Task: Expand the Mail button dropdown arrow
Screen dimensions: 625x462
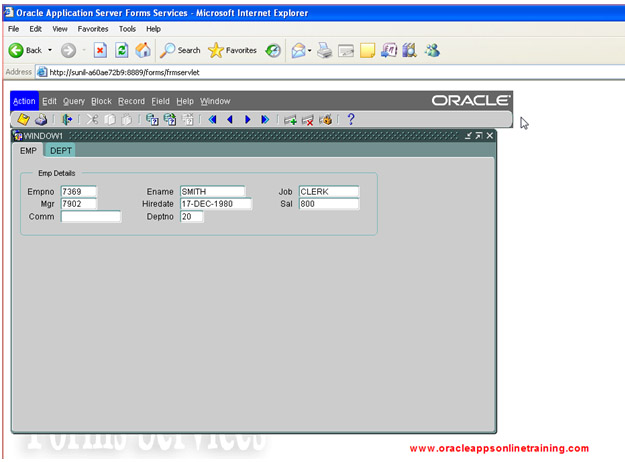Action: pyautogui.click(x=311, y=50)
